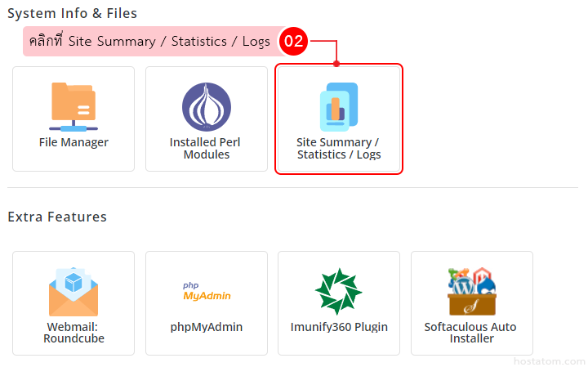588x367 pixels.
Task: Click the Extra Features section heading
Action: (x=57, y=217)
